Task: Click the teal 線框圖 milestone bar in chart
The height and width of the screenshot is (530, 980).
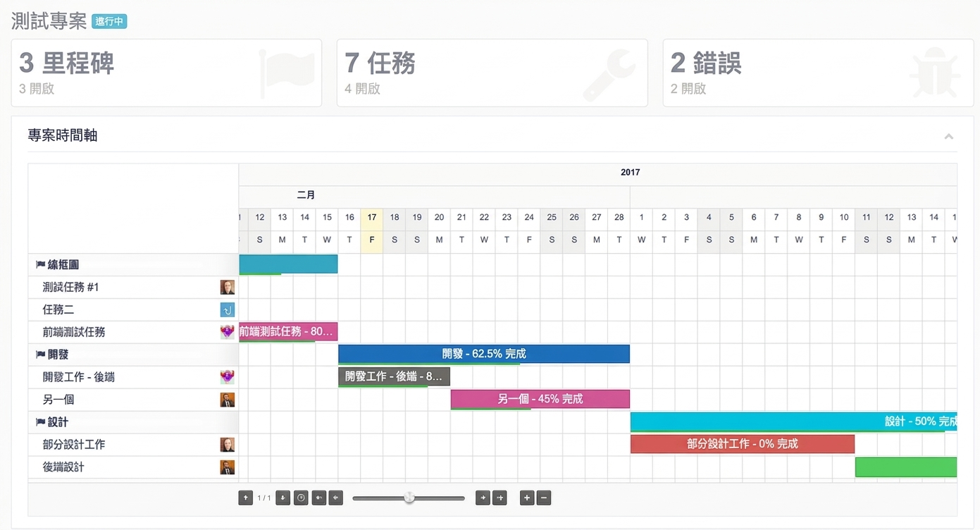Action: (x=288, y=264)
